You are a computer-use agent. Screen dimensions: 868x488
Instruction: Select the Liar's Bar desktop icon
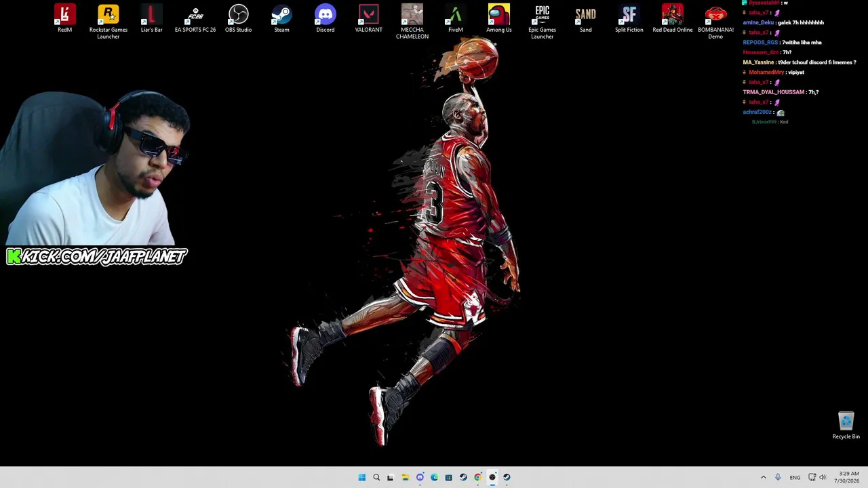tap(152, 19)
